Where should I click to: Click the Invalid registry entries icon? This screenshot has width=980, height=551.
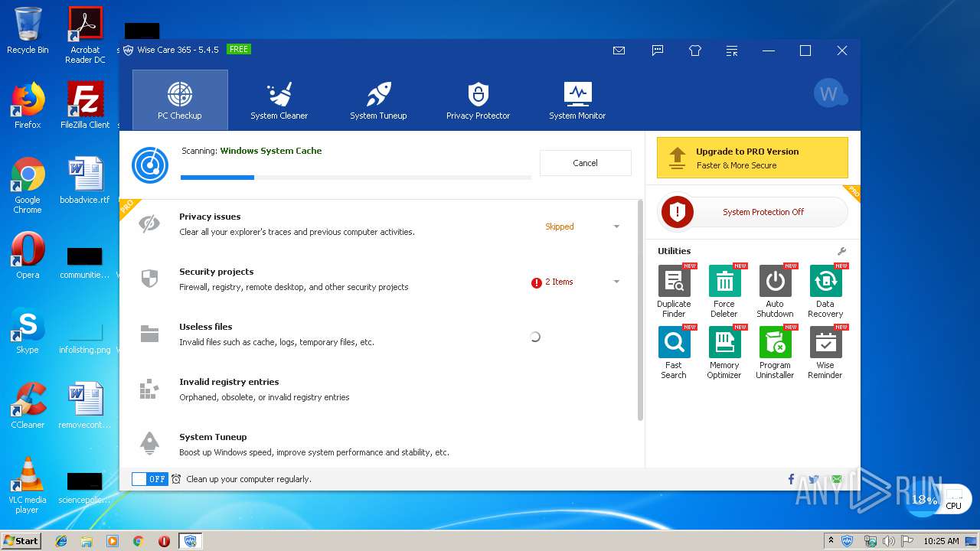click(149, 389)
